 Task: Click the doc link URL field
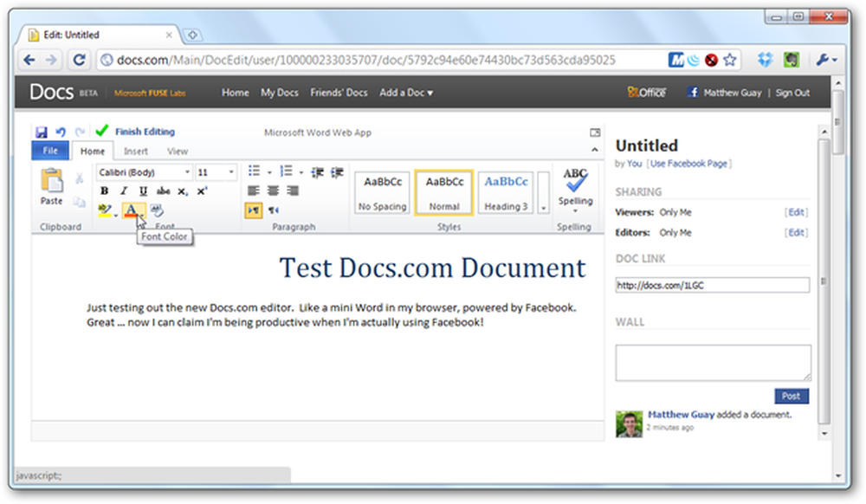coord(713,286)
